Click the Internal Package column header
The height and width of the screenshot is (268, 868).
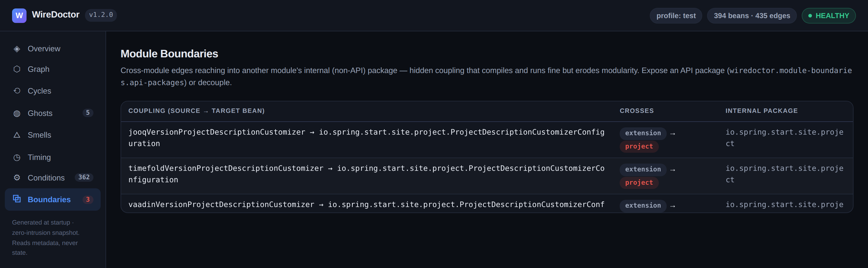click(762, 111)
